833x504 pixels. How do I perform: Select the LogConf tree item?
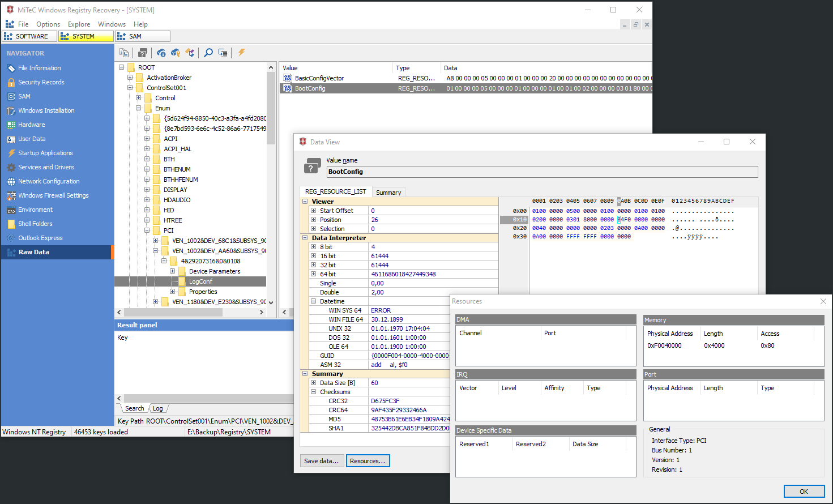(200, 281)
